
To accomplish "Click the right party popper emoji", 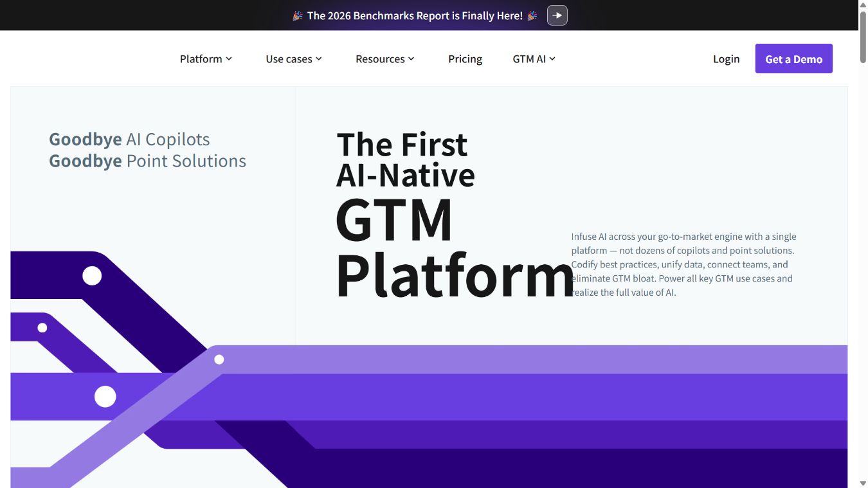I will click(532, 15).
